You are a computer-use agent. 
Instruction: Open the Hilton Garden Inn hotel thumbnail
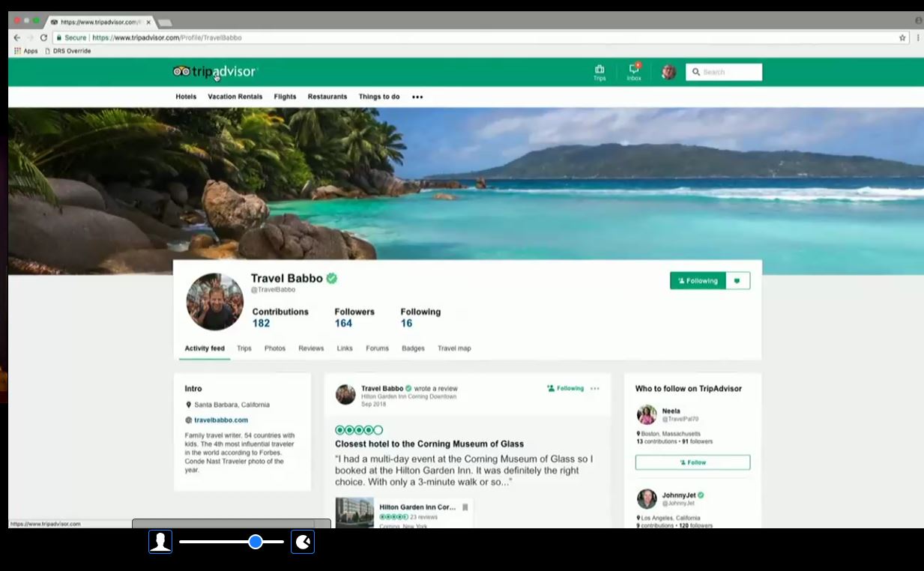coord(354,513)
